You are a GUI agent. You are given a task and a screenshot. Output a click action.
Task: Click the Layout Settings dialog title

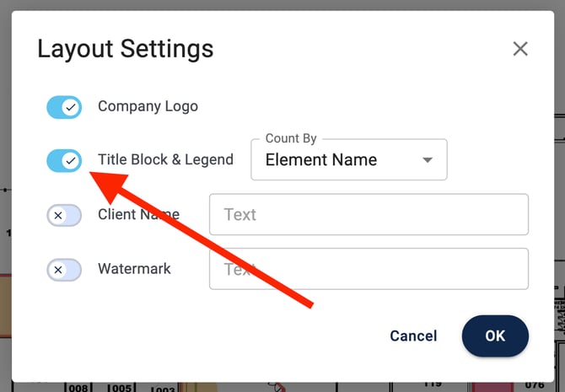125,49
